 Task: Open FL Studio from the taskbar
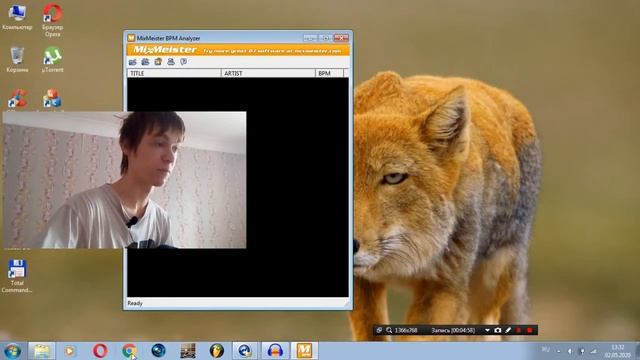(217, 351)
